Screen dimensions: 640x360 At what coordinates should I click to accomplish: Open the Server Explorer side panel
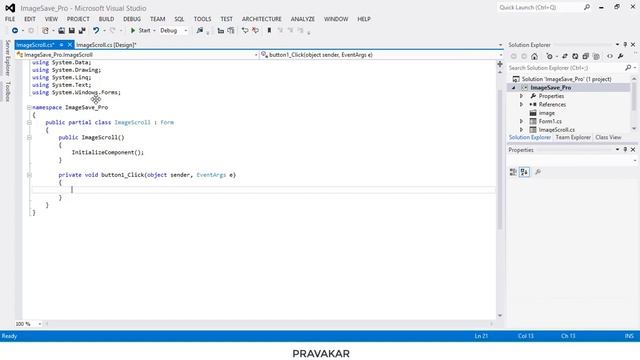[x=7, y=58]
